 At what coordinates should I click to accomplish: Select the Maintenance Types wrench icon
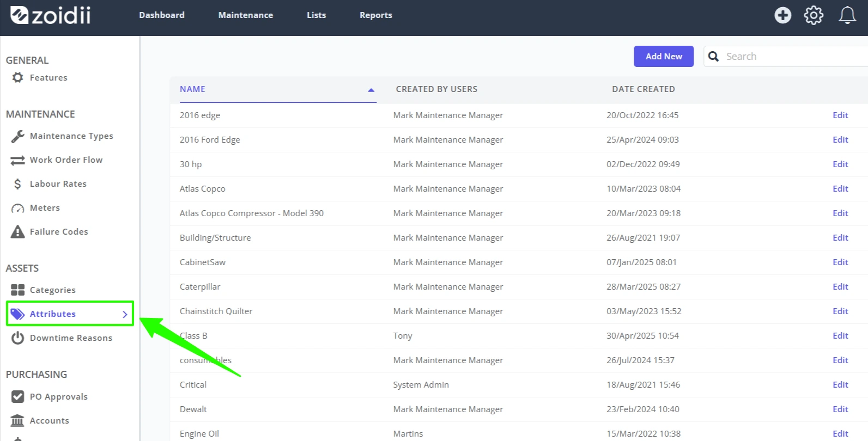[17, 136]
